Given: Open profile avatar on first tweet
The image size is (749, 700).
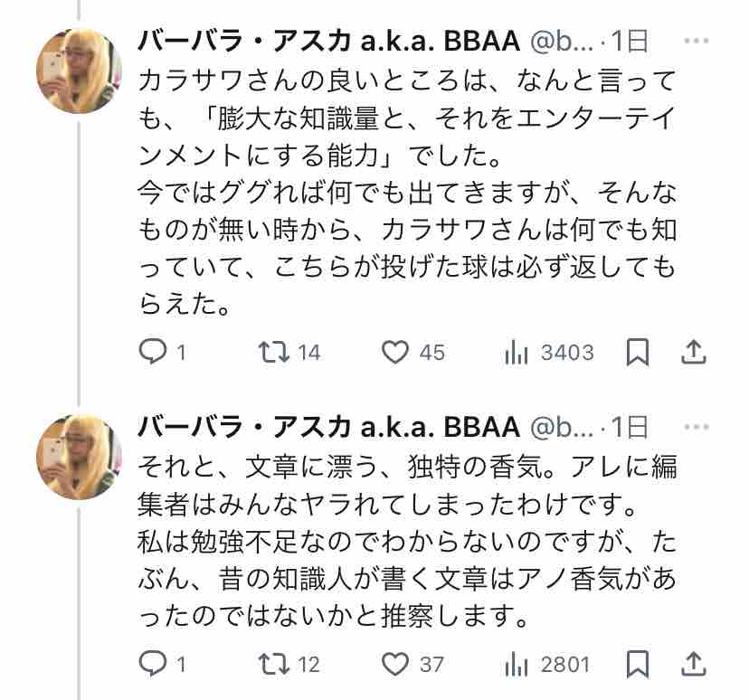Looking at the screenshot, I should (x=79, y=71).
